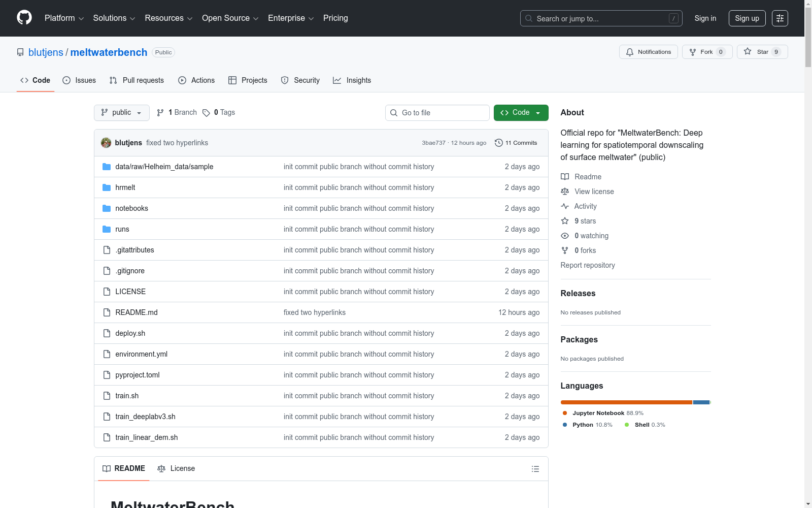
Task: Expand the Solutions menu
Action: pyautogui.click(x=114, y=18)
